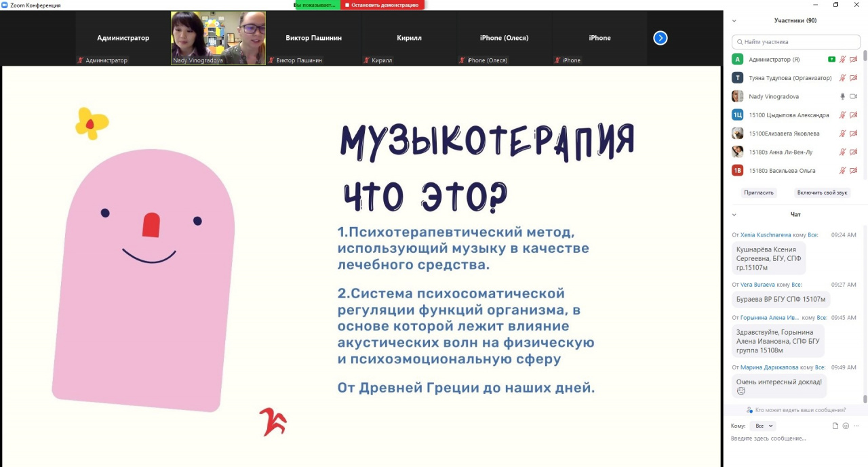Click the camera icon next to Nady Vinogradova
Viewport: 868px width, 467px height.
(854, 97)
